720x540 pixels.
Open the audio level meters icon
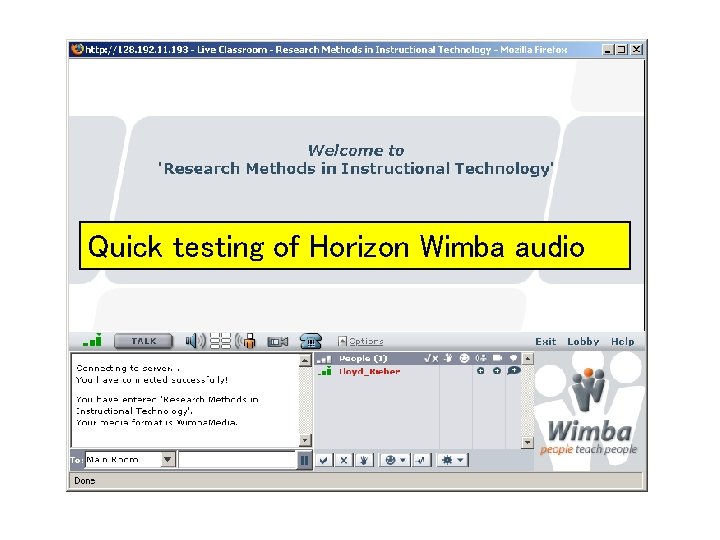220,341
